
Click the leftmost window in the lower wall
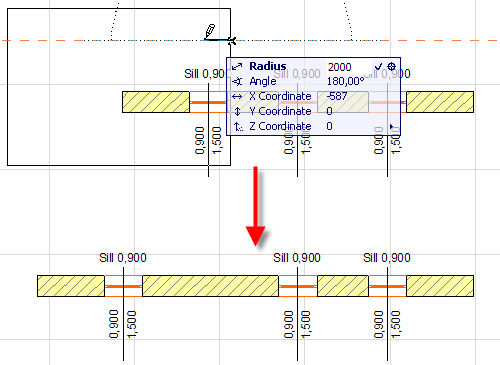[x=123, y=286]
